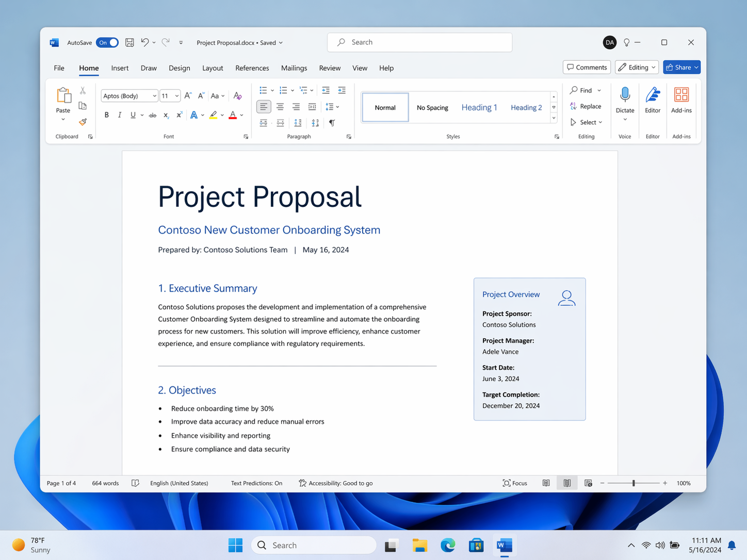Image resolution: width=747 pixels, height=560 pixels.
Task: Apply the Heading 1 style
Action: 479,107
